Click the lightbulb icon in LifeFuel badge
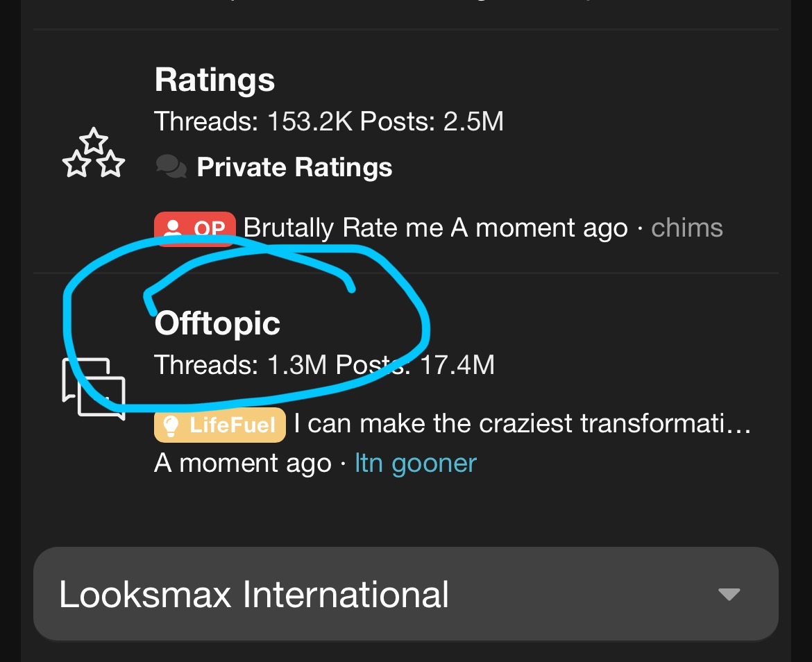This screenshot has width=812, height=662. (x=172, y=425)
